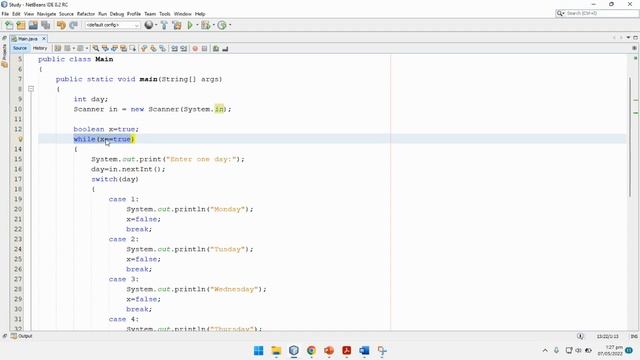Click the Last Edit editor toolbar icon

point(58,49)
